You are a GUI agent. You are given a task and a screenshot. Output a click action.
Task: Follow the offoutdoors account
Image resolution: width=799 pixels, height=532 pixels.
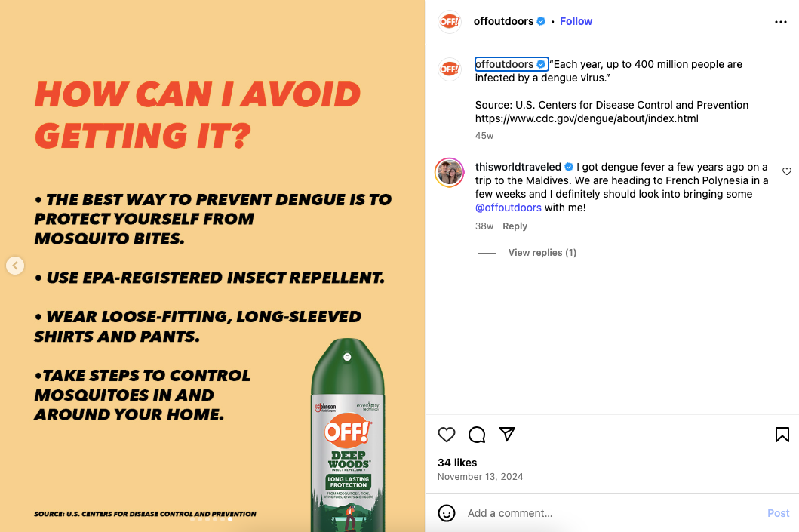[576, 21]
